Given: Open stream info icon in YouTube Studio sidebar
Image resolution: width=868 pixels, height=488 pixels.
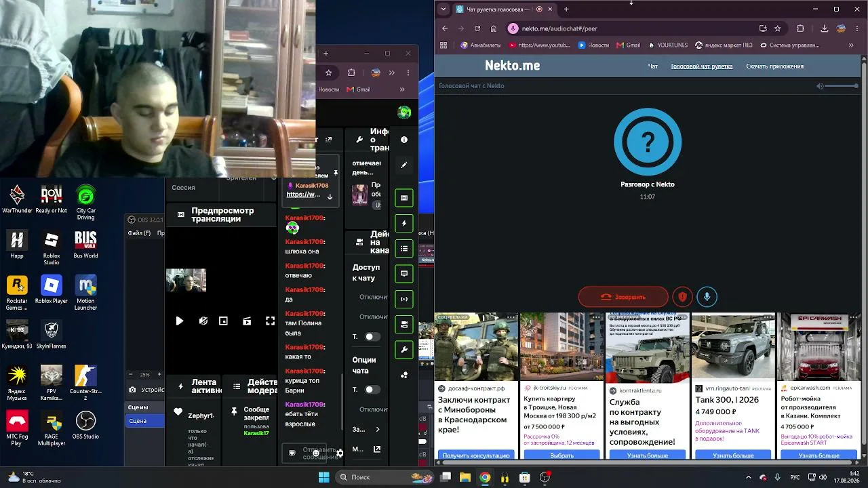Looking at the screenshot, I should 404,140.
